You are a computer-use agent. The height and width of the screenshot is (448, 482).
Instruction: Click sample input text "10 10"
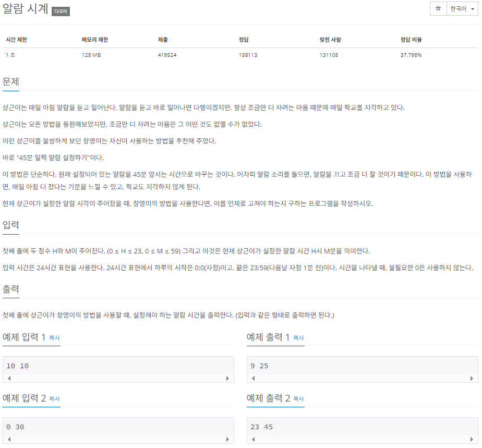pyautogui.click(x=18, y=366)
